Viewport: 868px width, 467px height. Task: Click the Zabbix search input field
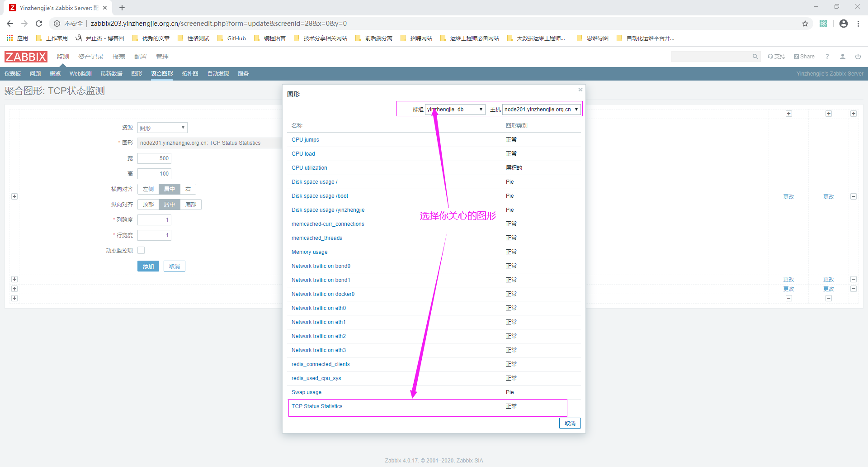click(x=711, y=57)
